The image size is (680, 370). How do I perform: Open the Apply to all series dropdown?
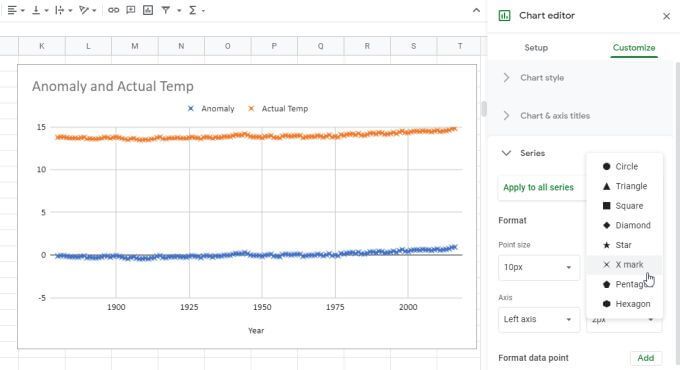pos(541,187)
